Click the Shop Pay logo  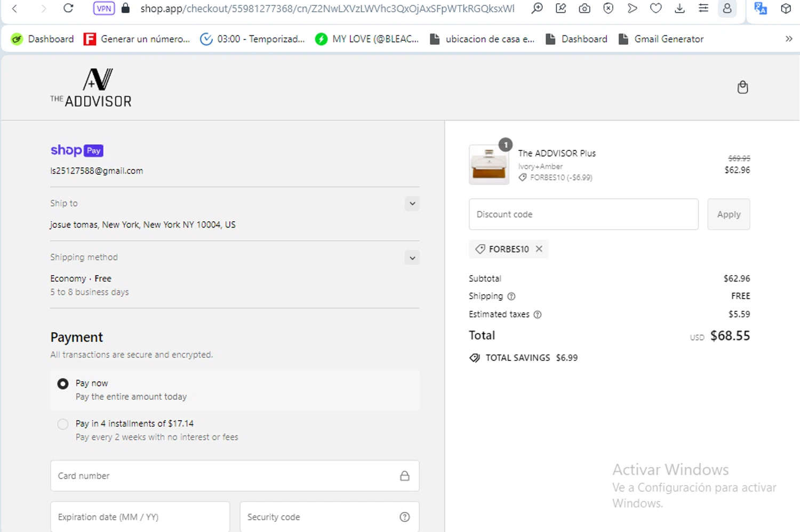coord(77,150)
